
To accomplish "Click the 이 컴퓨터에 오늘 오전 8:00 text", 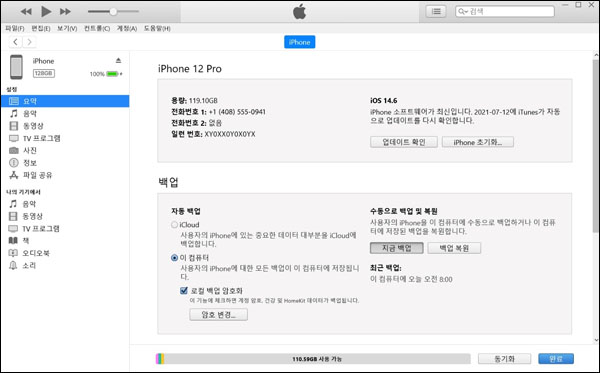I will coord(411,279).
